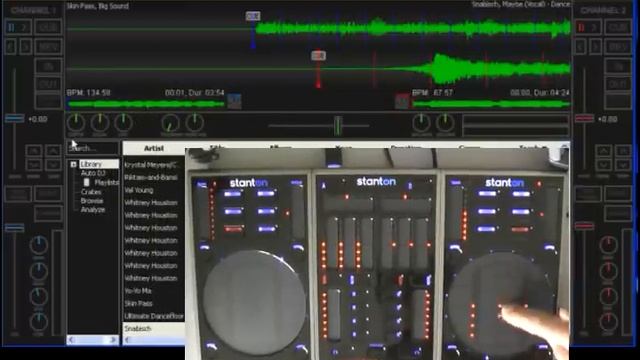
Task: Click the bottom red EQ knob on Channel 2
Action: pos(608,321)
